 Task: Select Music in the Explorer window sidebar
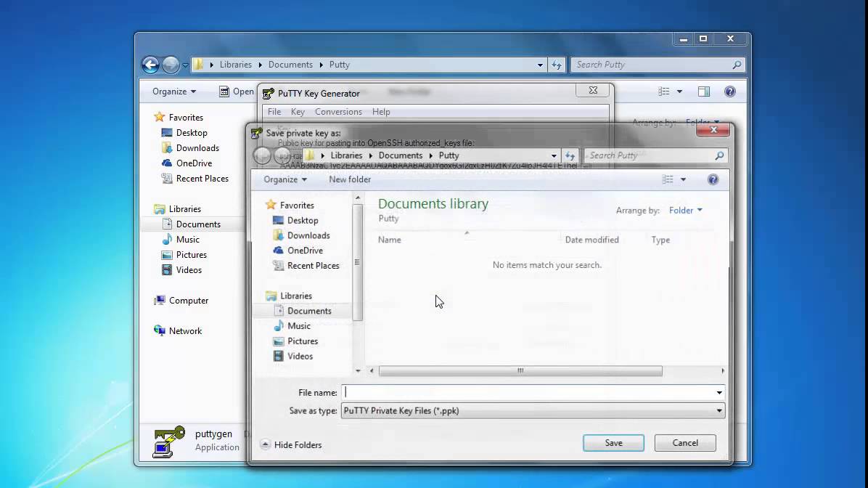[x=187, y=240]
